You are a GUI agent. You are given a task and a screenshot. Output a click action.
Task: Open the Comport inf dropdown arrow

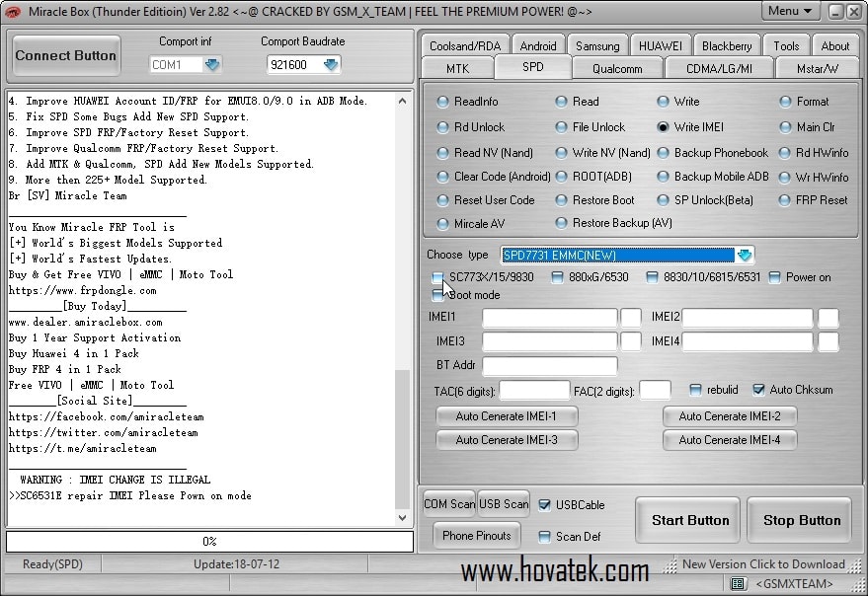212,65
